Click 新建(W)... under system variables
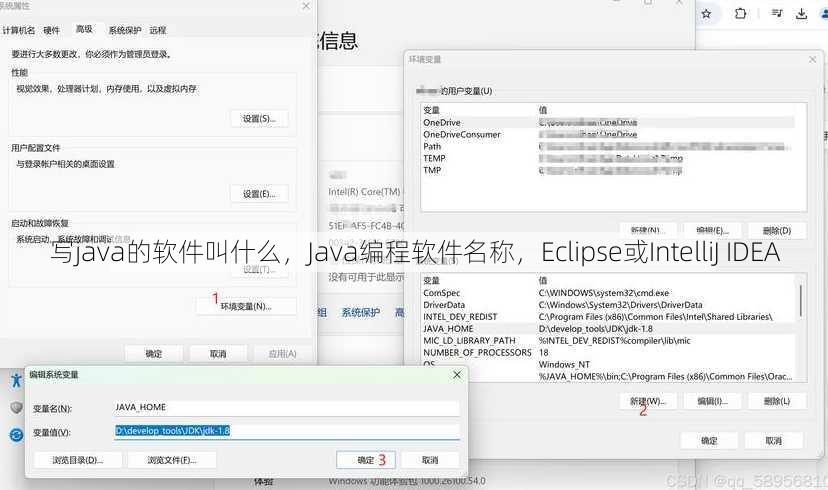The height and width of the screenshot is (490, 828). [647, 401]
